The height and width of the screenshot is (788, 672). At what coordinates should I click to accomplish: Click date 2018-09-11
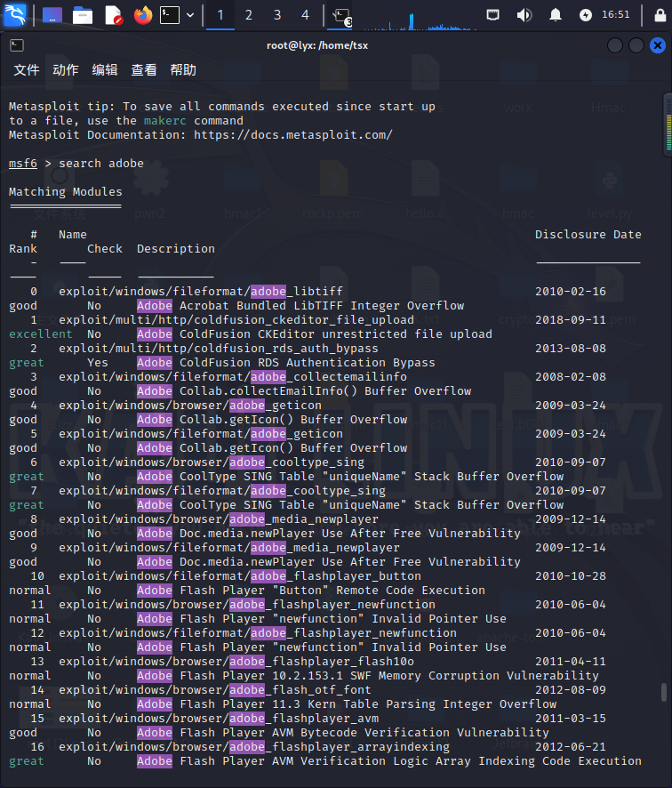coord(571,320)
